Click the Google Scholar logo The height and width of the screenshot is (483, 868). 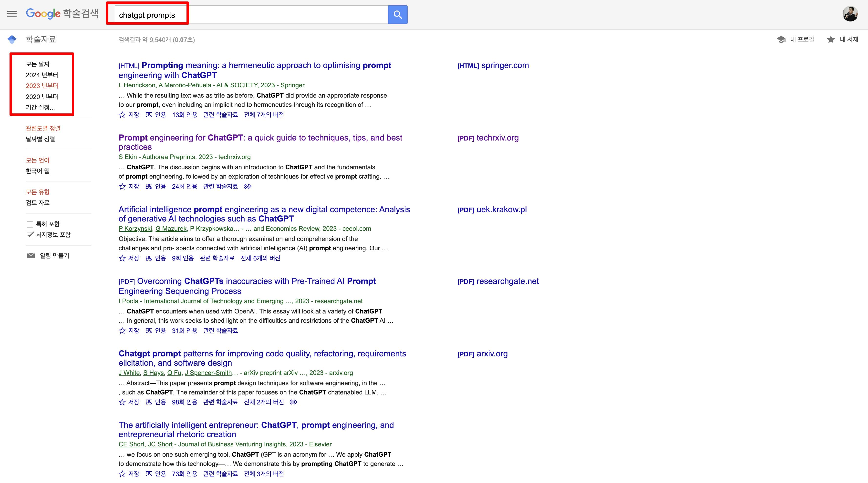point(62,13)
